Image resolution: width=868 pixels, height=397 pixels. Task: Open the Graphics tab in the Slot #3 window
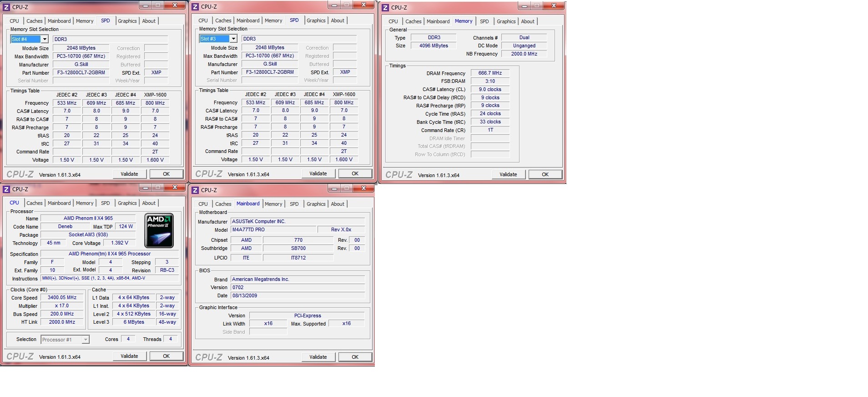tap(316, 20)
